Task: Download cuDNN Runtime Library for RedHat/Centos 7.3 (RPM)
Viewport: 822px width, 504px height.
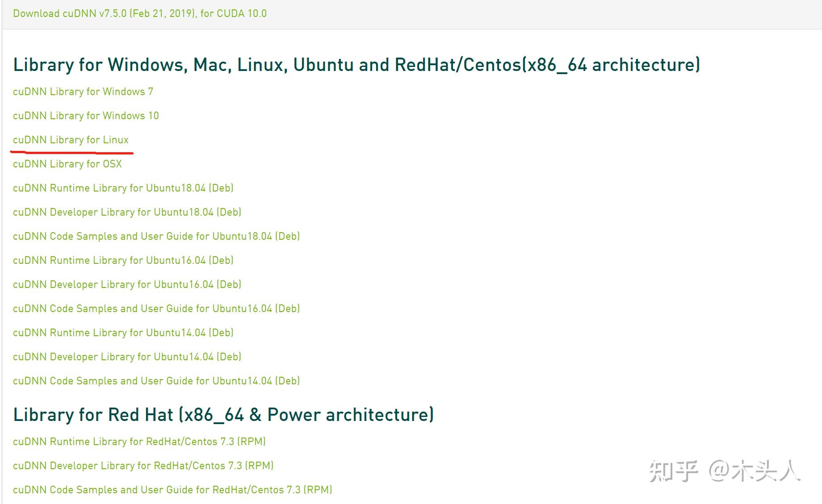Action: (x=139, y=442)
